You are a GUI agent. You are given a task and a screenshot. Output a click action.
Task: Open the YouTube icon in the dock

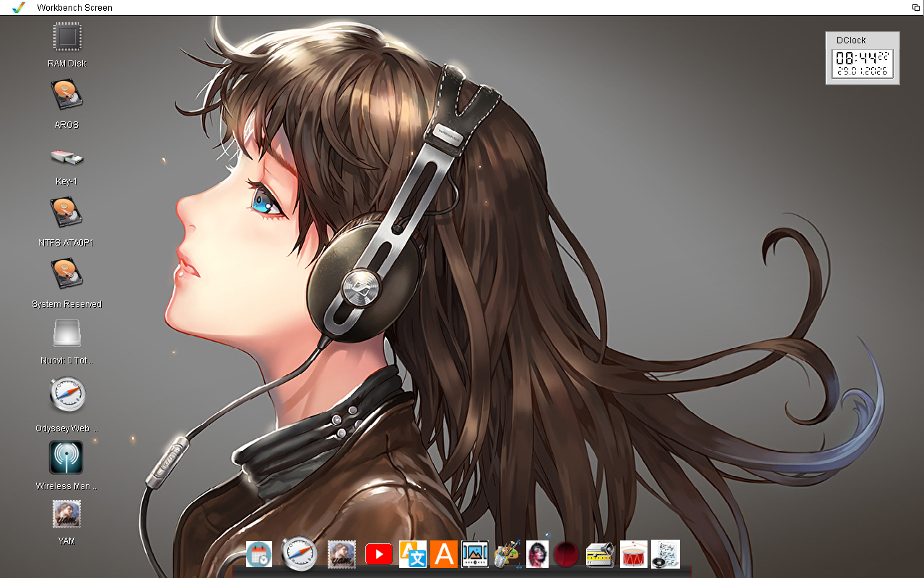[379, 554]
